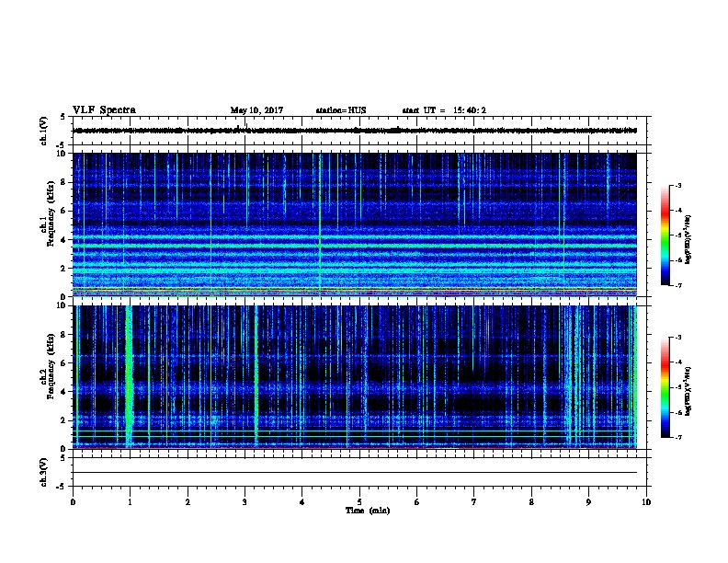Click time axis tick label '3'

point(245,502)
